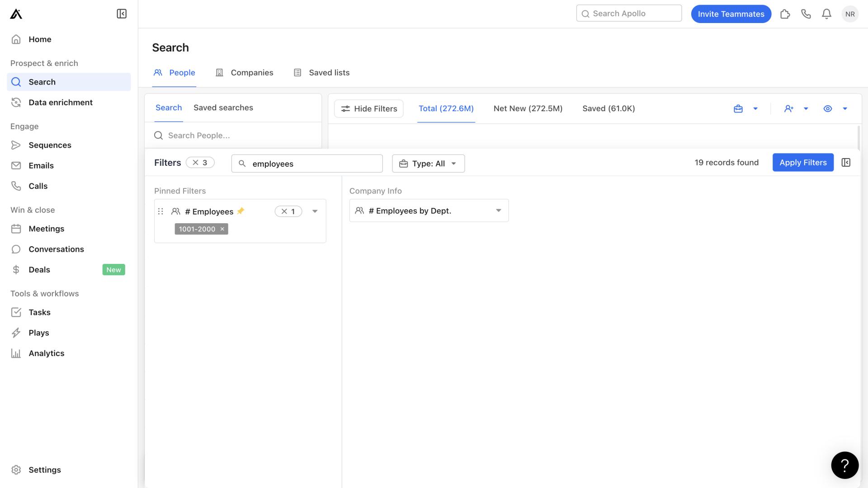Viewport: 868px width, 488px height.
Task: Switch to Saved lists tab
Action: click(x=322, y=73)
